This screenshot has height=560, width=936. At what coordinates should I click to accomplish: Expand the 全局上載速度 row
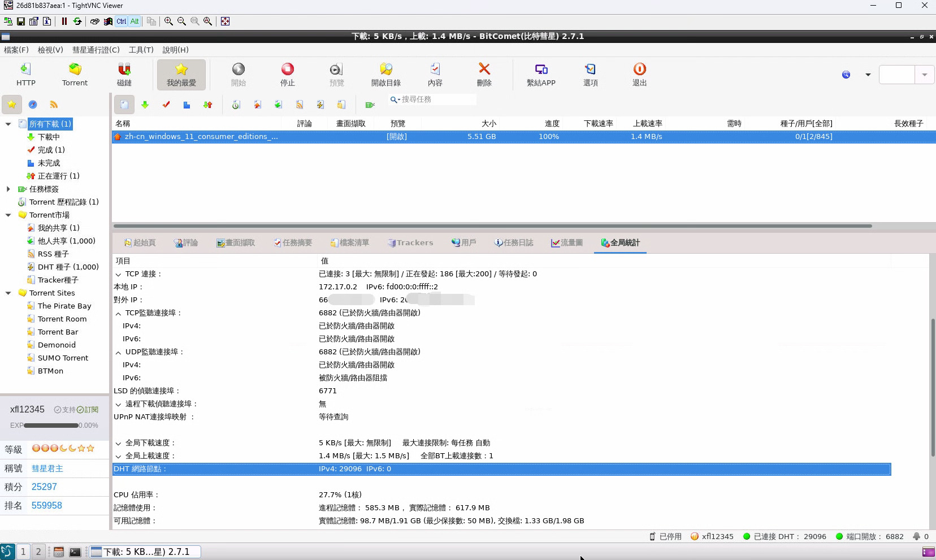(x=118, y=456)
